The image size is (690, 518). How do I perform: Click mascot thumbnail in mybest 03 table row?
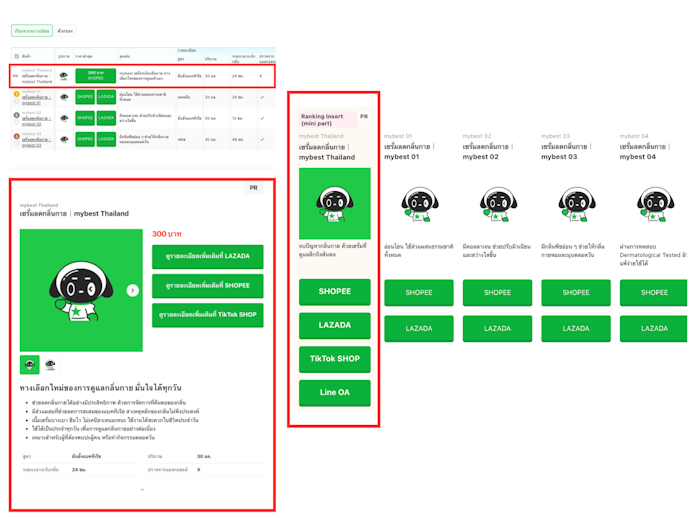click(x=64, y=139)
